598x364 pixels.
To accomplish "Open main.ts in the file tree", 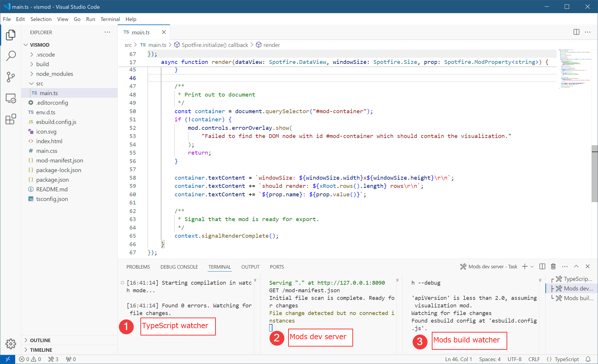I will (69, 93).
